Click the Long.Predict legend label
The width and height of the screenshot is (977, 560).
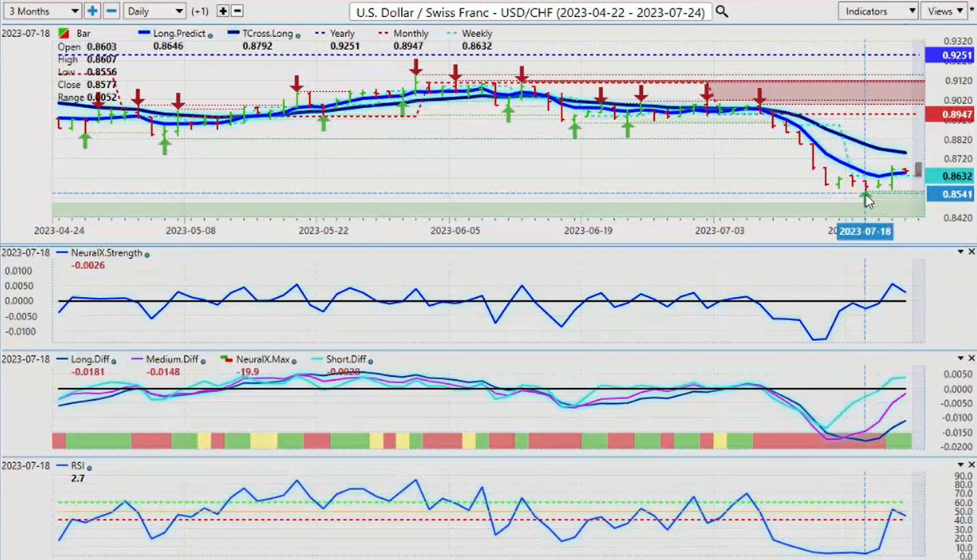(x=179, y=33)
